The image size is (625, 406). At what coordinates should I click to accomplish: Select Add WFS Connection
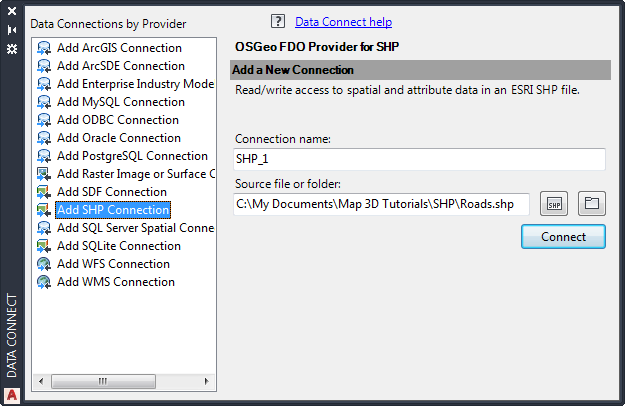[113, 264]
